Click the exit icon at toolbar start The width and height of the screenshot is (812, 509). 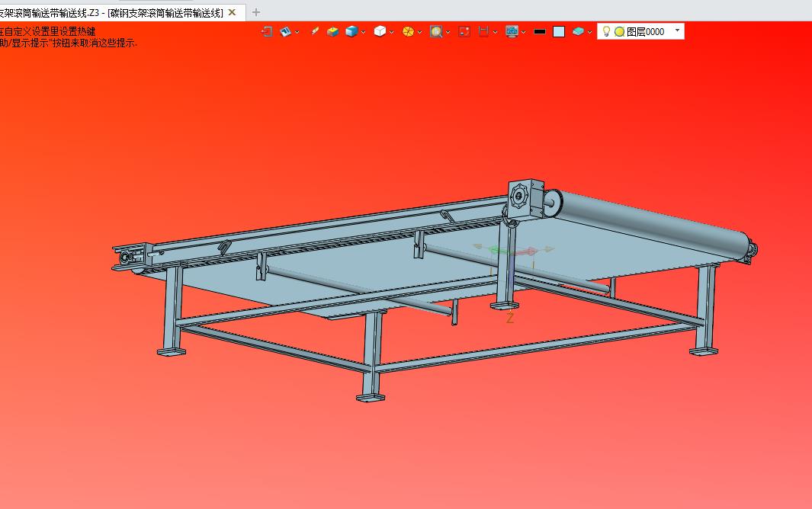coord(267,31)
